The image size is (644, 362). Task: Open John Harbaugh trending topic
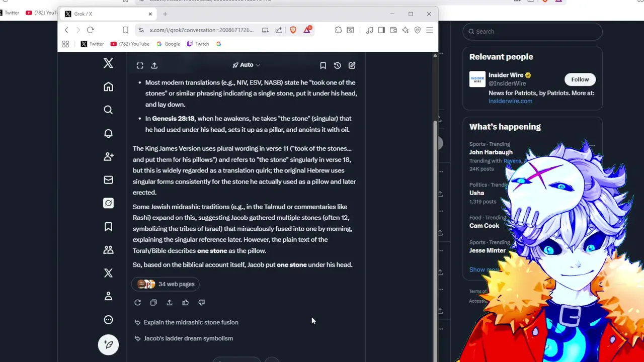click(x=491, y=152)
